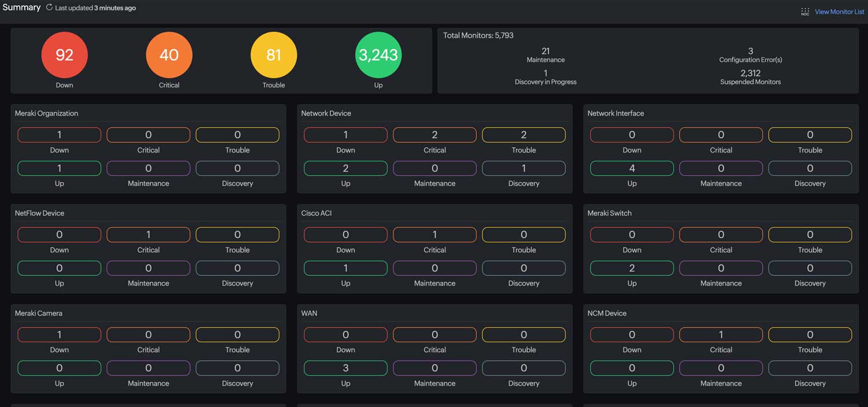Open Meraki Camera Down count pill

click(59, 335)
